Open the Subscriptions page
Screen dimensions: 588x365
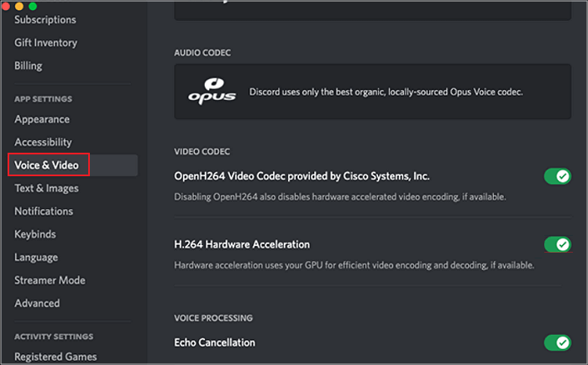[x=45, y=19]
